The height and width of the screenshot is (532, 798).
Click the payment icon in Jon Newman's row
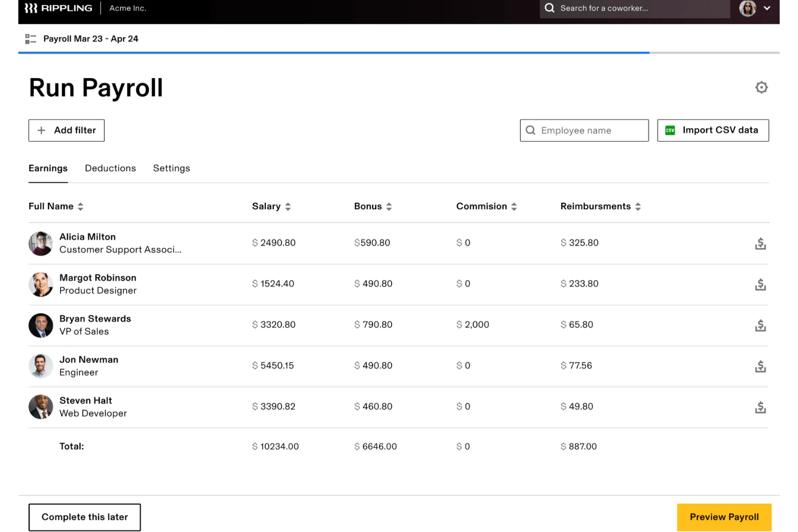(x=760, y=367)
